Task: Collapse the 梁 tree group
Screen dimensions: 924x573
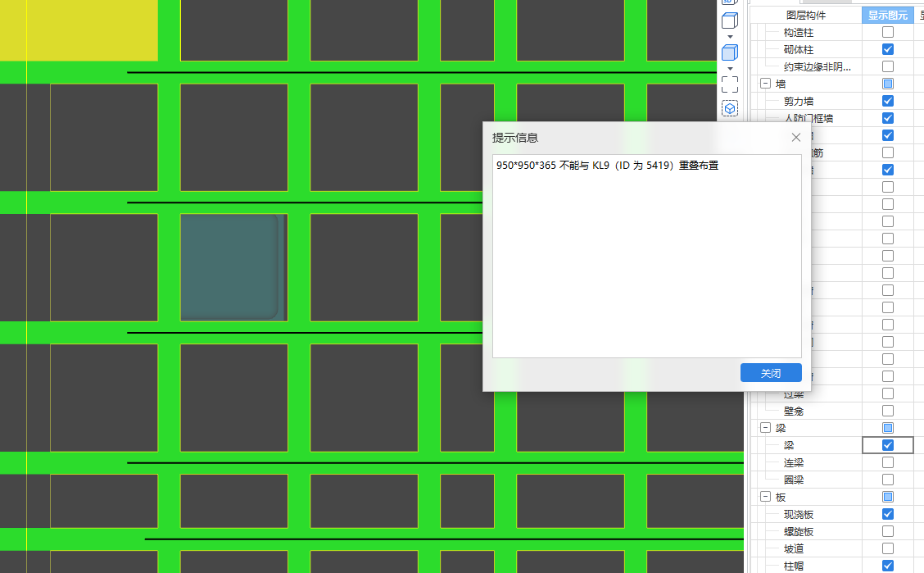Action: point(765,427)
